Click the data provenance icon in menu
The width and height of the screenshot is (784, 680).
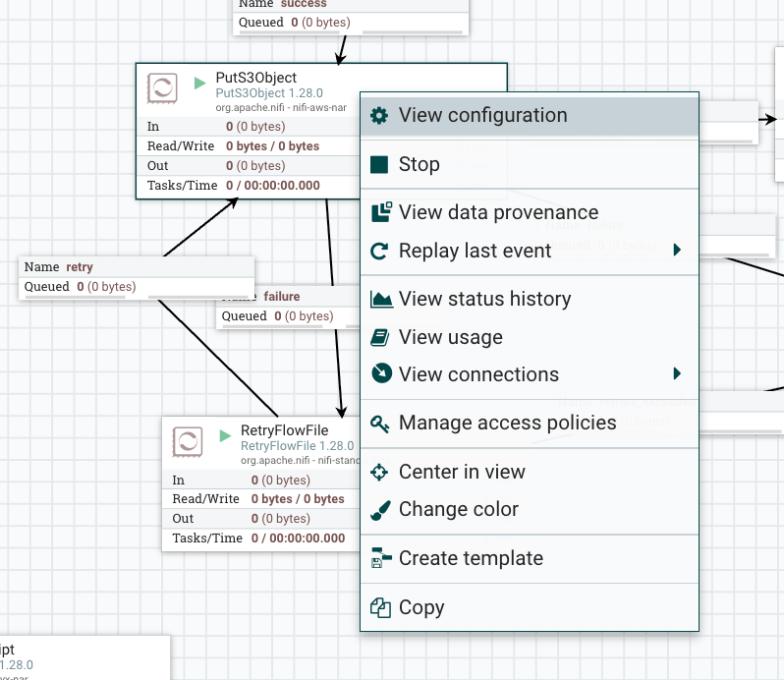point(380,212)
